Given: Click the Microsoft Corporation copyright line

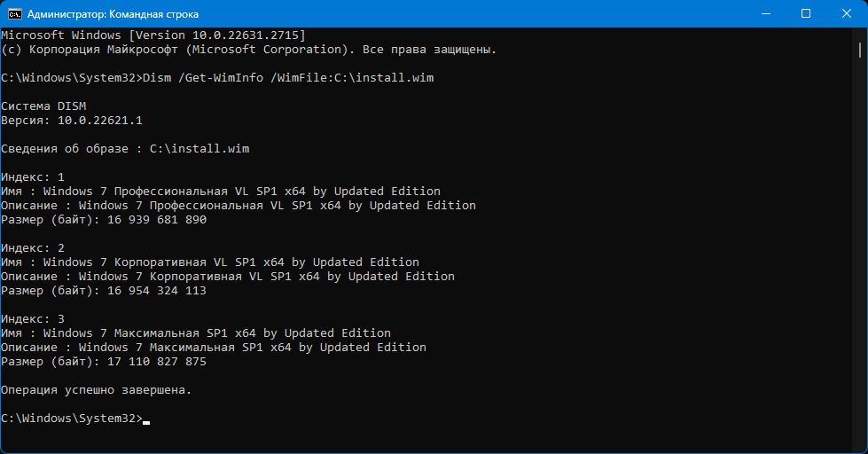Looking at the screenshot, I should 248,50.
